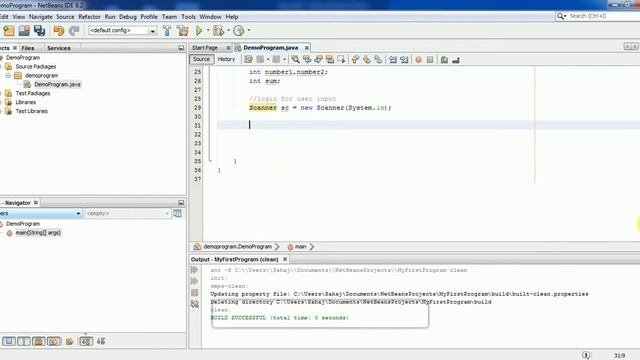Click the Debug Project icon
640x360 pixels.
[219, 31]
